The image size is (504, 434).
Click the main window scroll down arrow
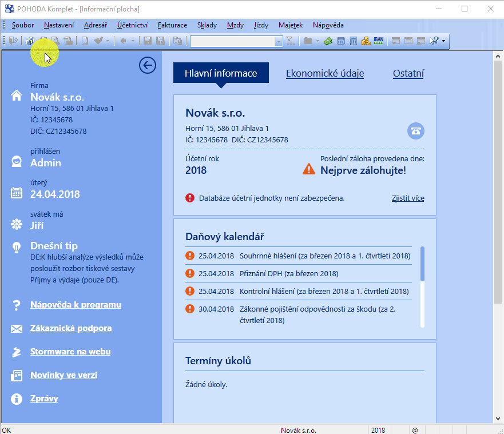coord(498,419)
